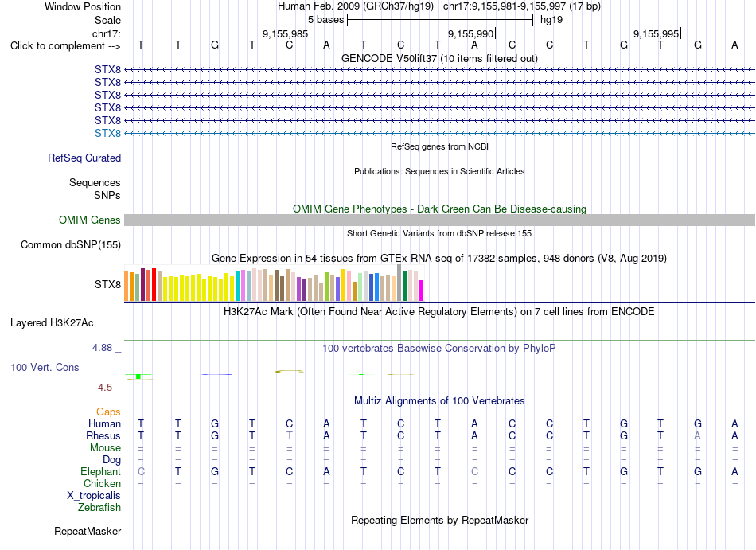The width and height of the screenshot is (756, 550).
Task: Open the GTEx Gene Expression track title
Action: tap(439, 259)
